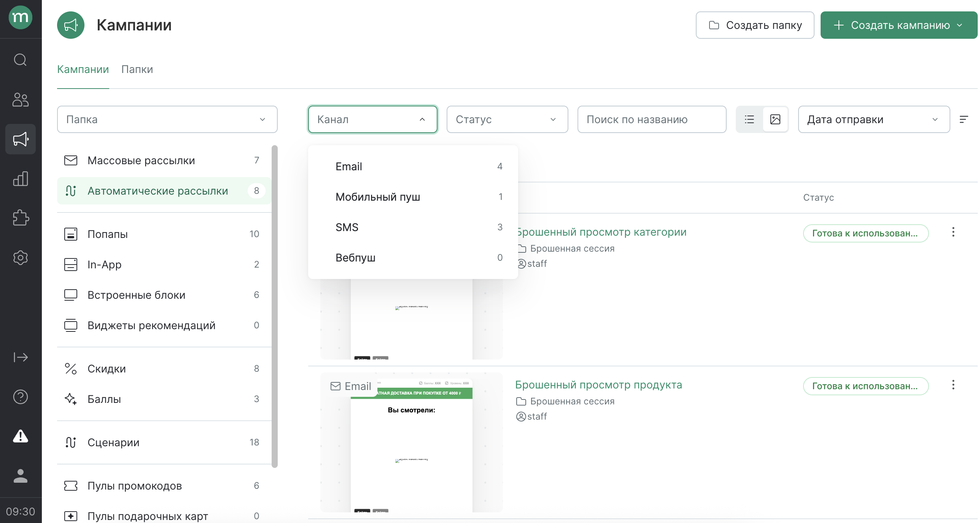Focus the Поиск по названию field
This screenshot has width=980, height=523.
[x=652, y=119]
